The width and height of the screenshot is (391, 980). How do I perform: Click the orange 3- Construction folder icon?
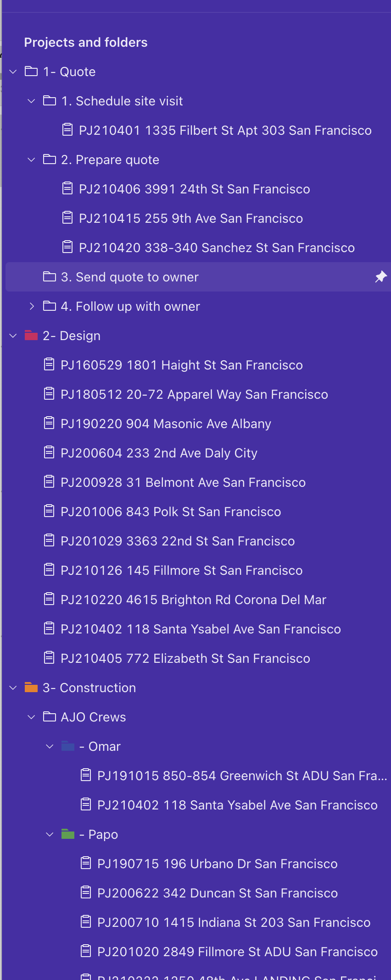[31, 688]
